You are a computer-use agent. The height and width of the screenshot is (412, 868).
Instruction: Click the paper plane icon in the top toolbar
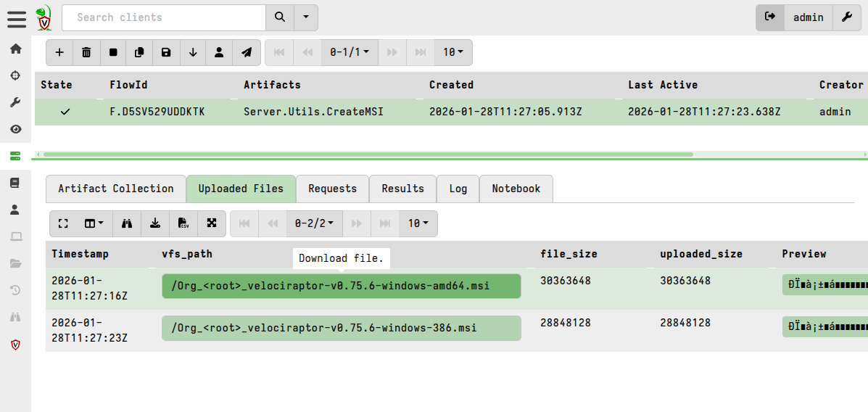[x=247, y=52]
